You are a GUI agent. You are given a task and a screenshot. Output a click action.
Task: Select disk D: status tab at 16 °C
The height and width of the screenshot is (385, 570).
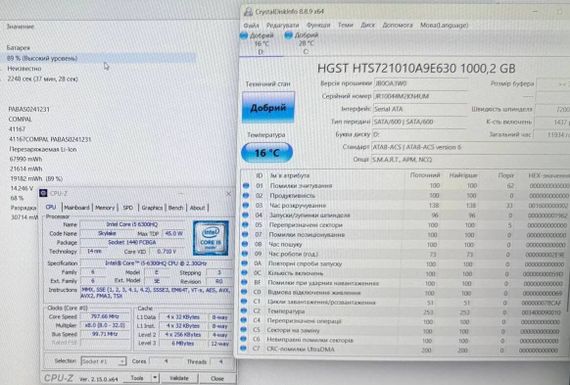tap(261, 44)
